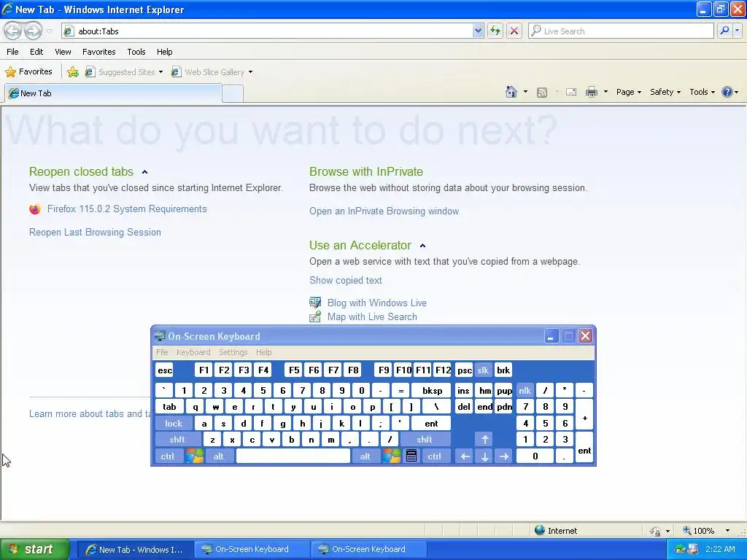Toggle the nlk num lock key
The width and height of the screenshot is (747, 560).
point(525,391)
